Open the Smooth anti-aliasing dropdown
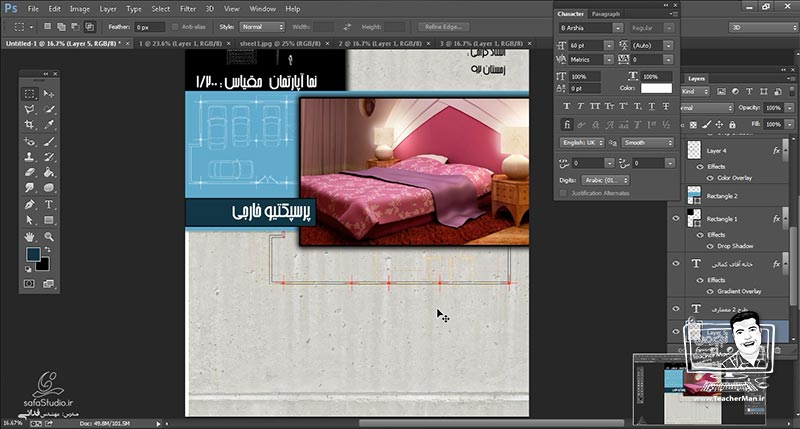Image resolution: width=800 pixels, height=429 pixels. click(x=647, y=143)
